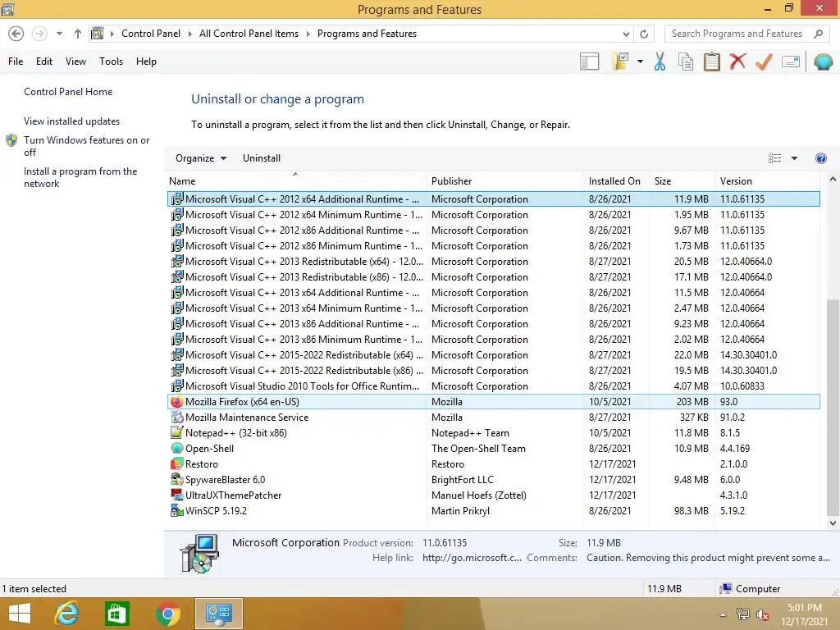Open the File menu
The image size is (840, 630).
coord(16,62)
